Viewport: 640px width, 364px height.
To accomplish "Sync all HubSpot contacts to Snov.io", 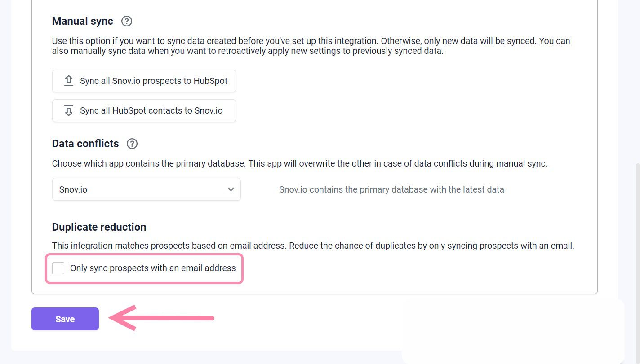I will (144, 110).
